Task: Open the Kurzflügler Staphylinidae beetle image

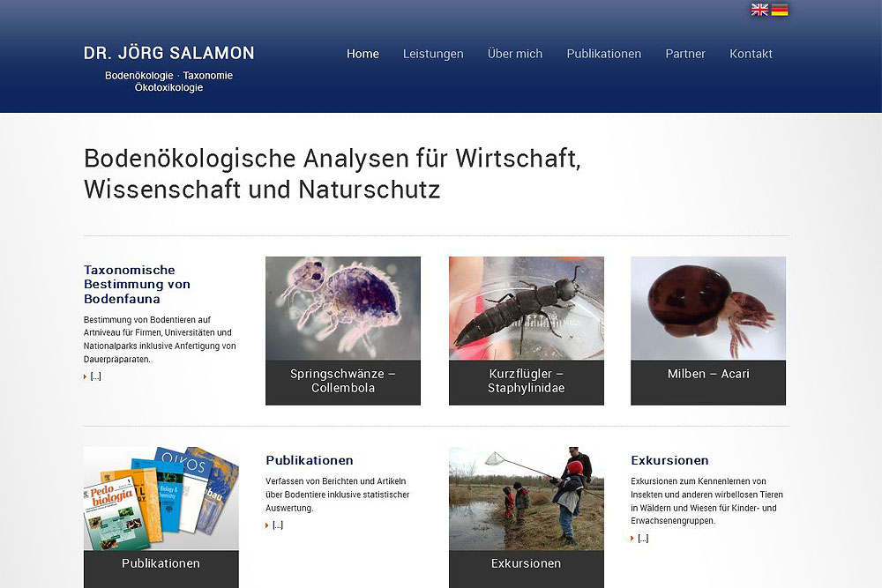Action: (527, 308)
